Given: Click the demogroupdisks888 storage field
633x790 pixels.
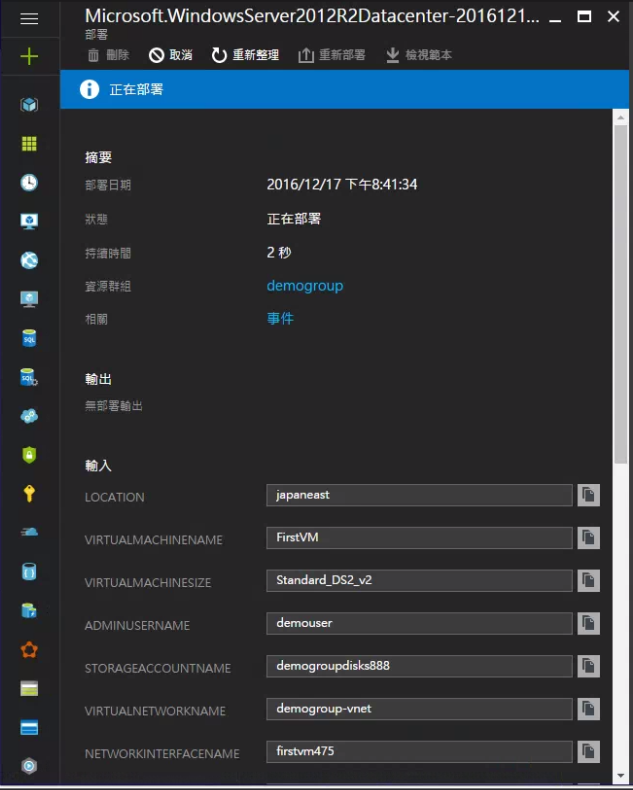Looking at the screenshot, I should pos(419,666).
